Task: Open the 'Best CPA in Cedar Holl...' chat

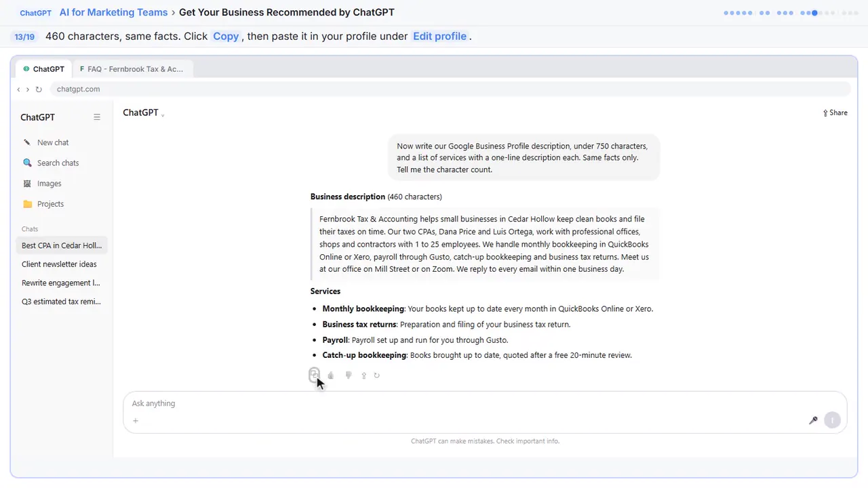Action: click(x=62, y=245)
